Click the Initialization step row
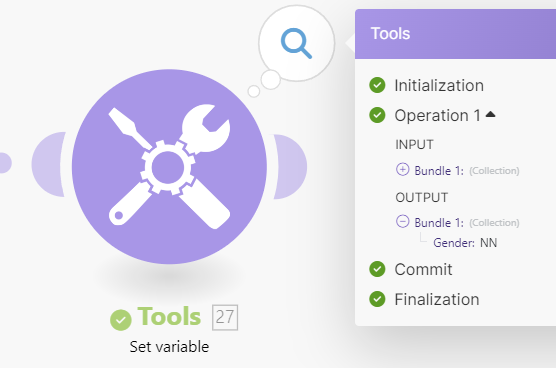This screenshot has width=556, height=368. click(x=427, y=85)
